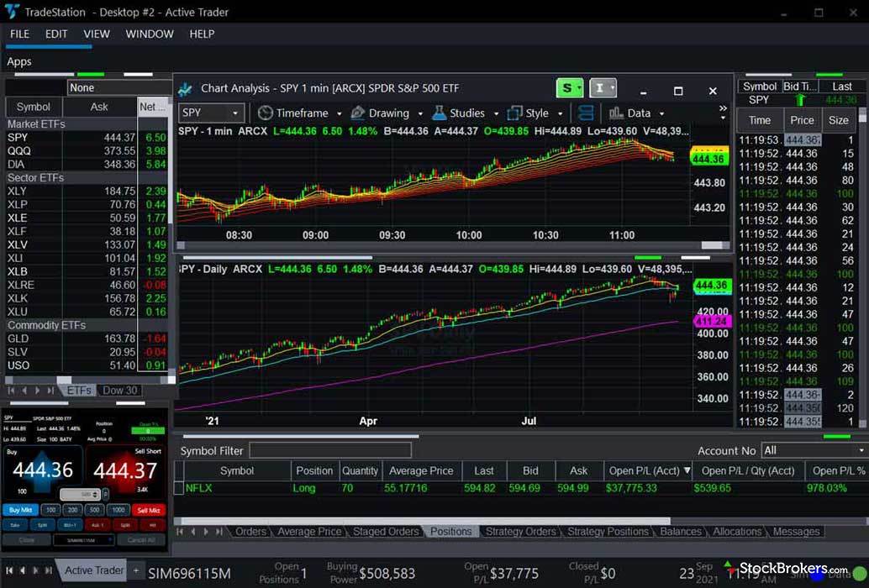Click the plus icon beside Active Trader tab

point(135,570)
